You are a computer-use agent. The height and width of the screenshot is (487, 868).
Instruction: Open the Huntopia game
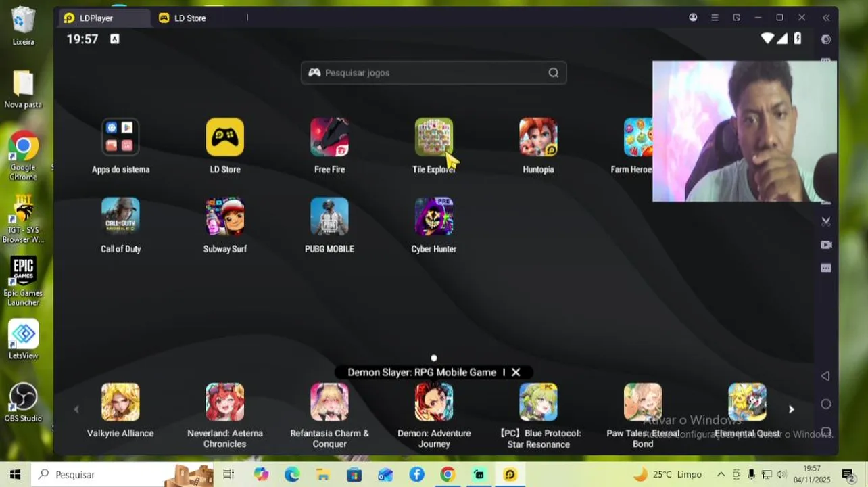click(538, 137)
